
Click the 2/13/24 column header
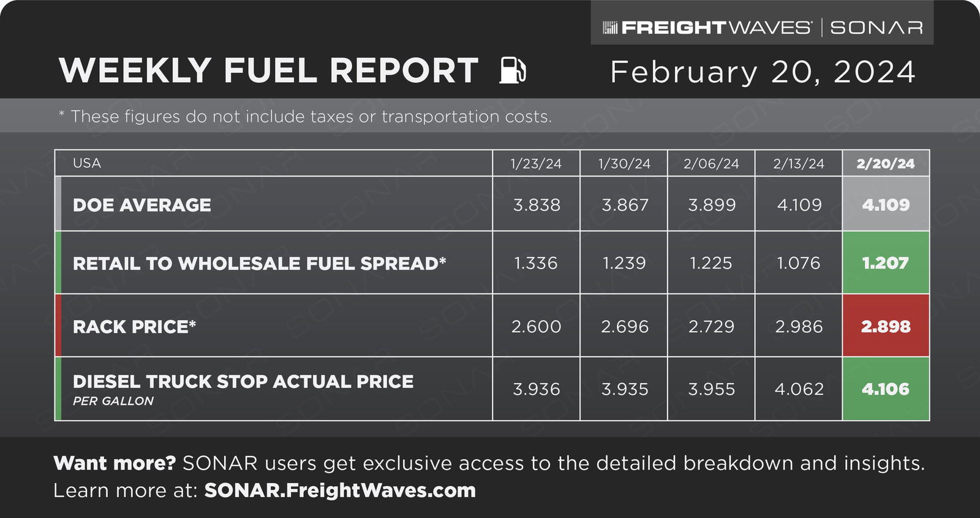pos(799,163)
